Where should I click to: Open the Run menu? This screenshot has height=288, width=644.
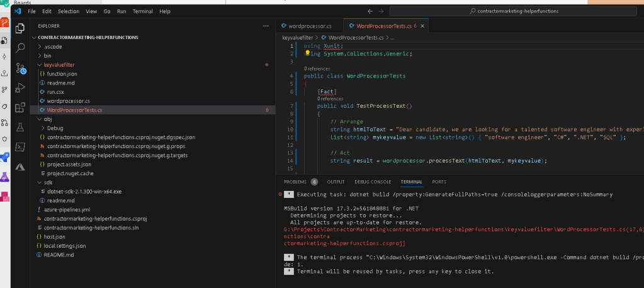click(121, 11)
